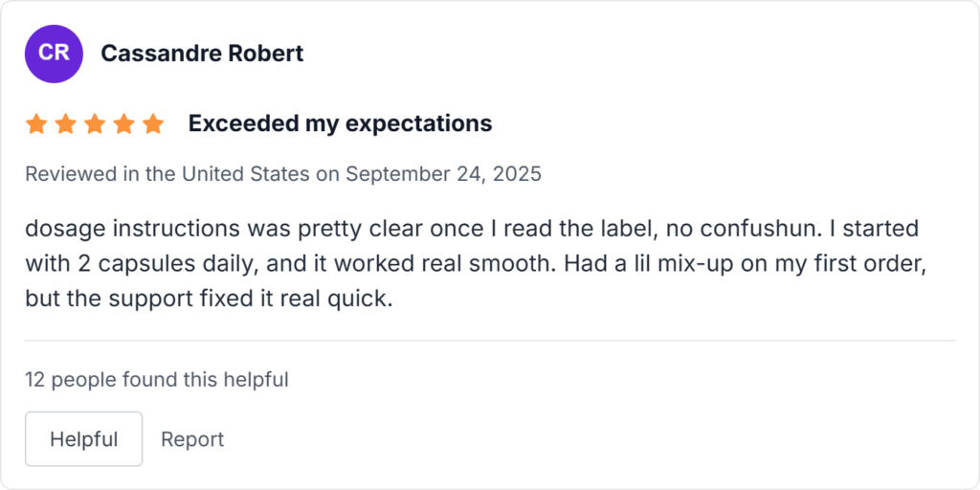Click the third star in the rating

[x=95, y=123]
